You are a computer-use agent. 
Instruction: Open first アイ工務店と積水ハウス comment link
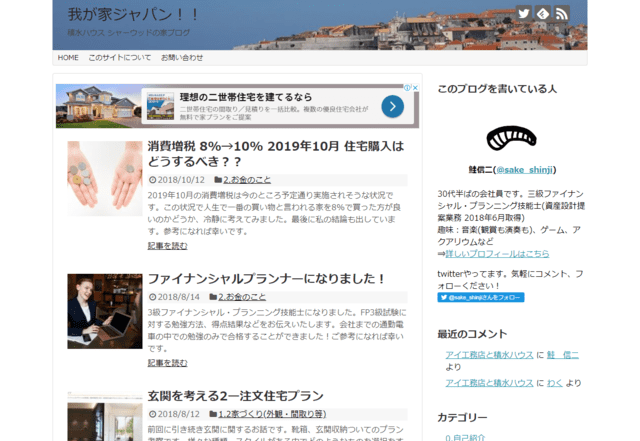click(489, 355)
